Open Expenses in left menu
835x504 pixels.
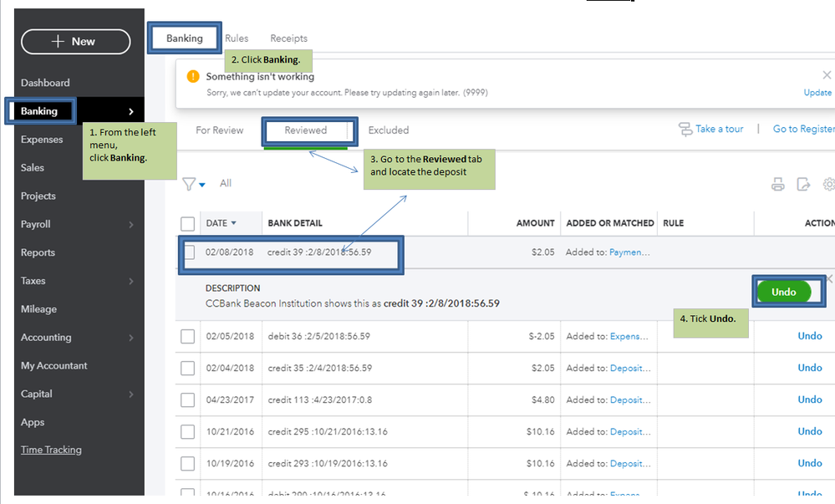[42, 139]
